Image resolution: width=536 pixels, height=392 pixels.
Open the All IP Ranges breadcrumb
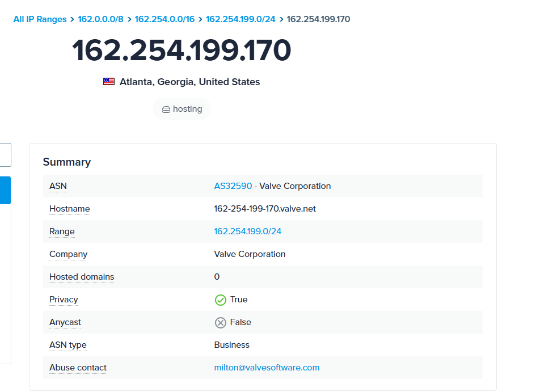40,19
